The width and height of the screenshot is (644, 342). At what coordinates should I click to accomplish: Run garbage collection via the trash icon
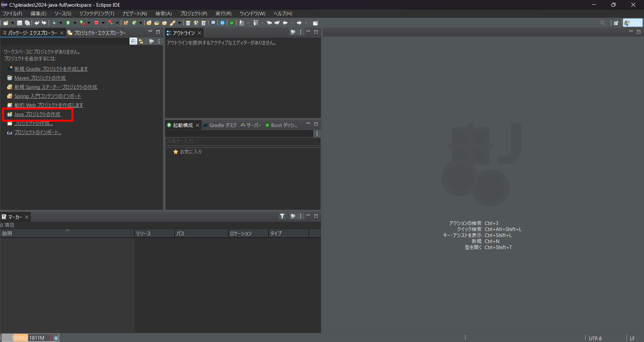click(x=56, y=338)
